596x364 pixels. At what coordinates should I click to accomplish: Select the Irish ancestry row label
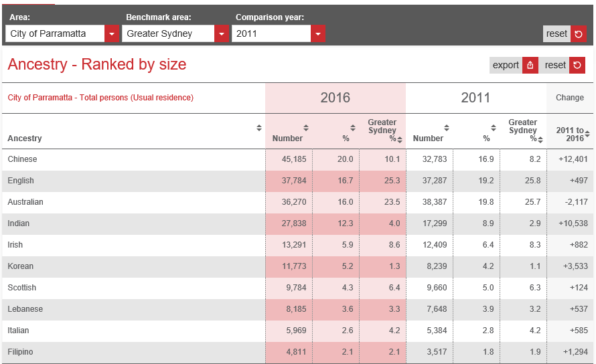[x=15, y=245]
